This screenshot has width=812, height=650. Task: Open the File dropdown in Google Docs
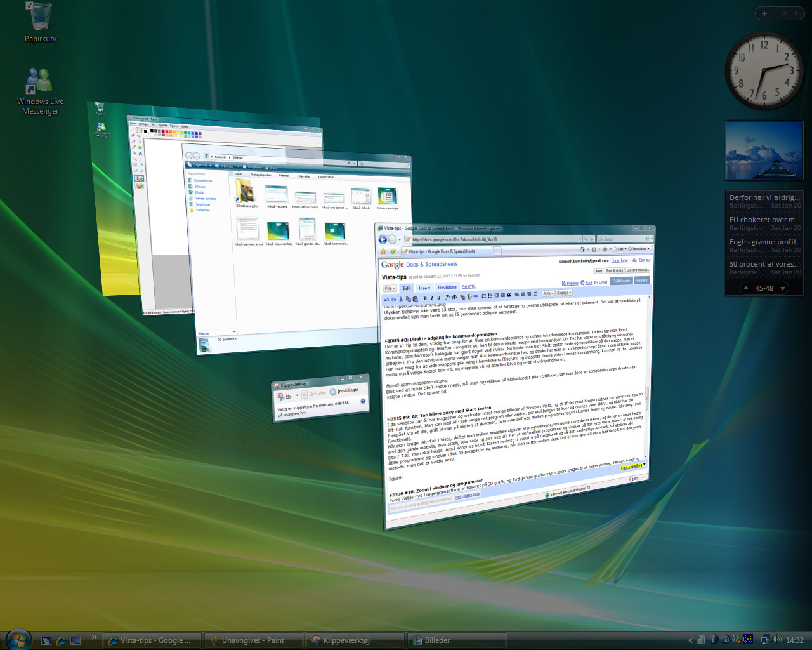[x=390, y=288]
